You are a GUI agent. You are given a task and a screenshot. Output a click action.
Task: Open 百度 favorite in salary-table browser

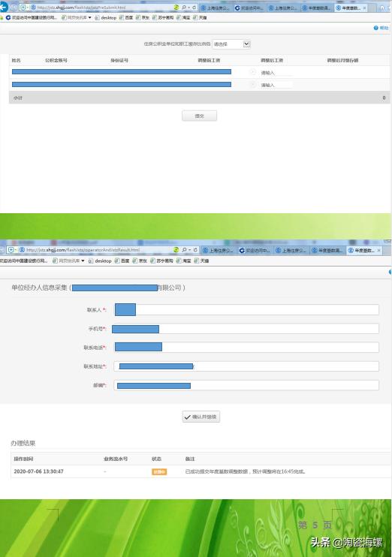click(126, 17)
